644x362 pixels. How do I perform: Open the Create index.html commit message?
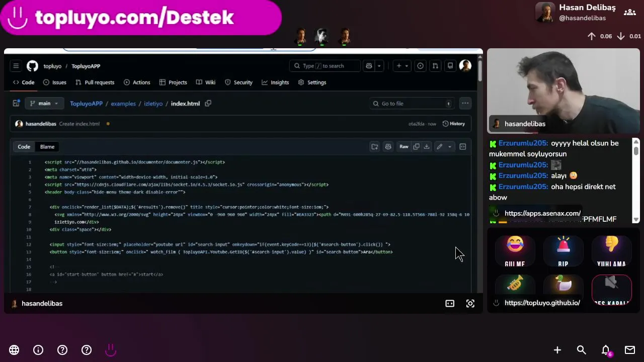[x=79, y=124]
